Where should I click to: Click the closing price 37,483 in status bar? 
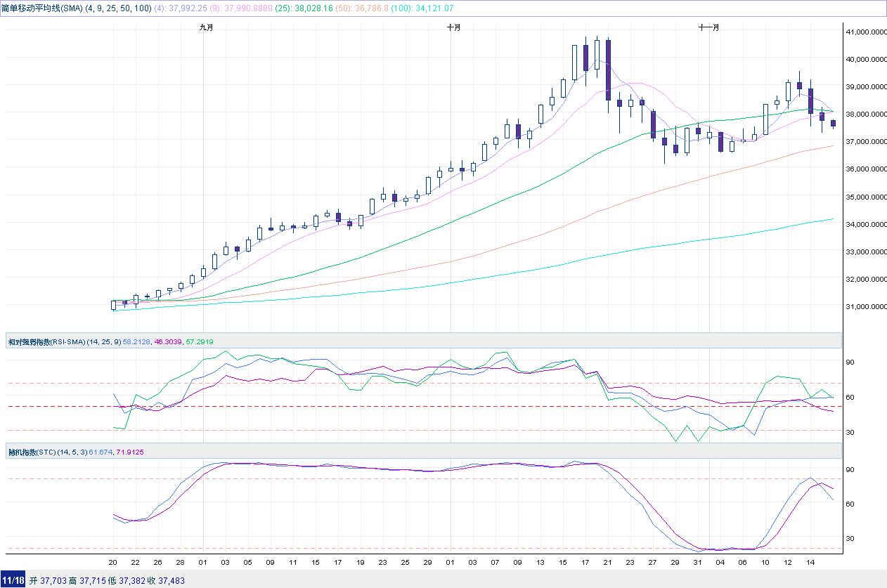[170, 580]
